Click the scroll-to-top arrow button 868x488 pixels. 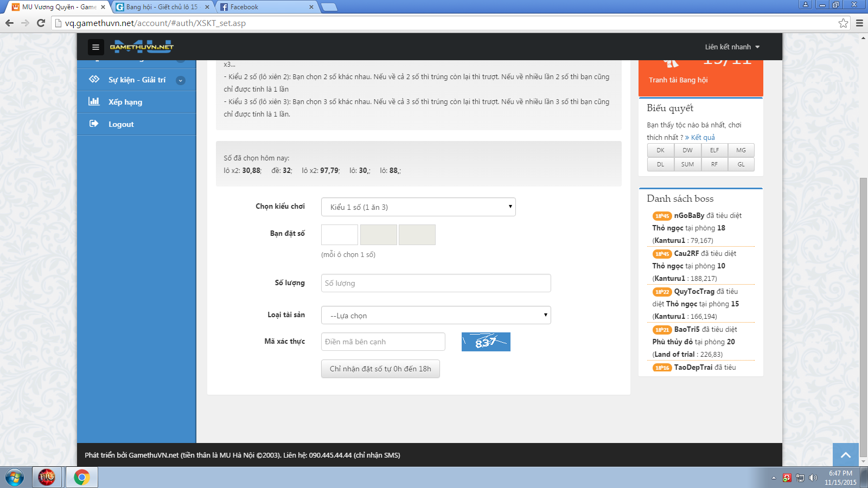(x=845, y=454)
